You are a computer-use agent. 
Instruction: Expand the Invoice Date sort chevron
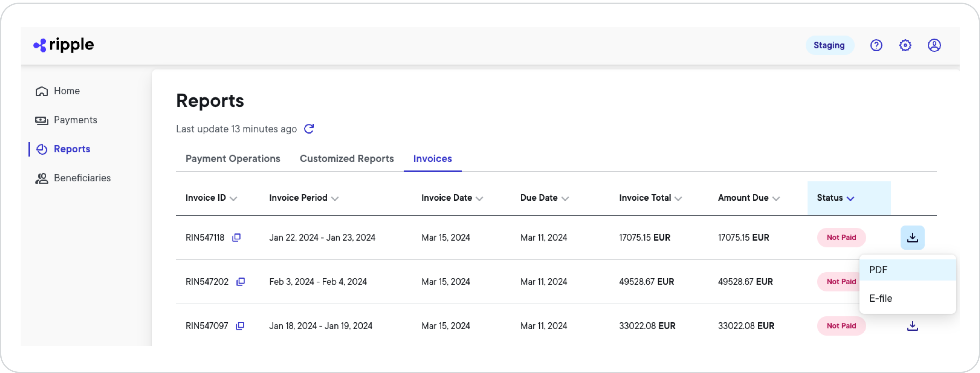pyautogui.click(x=479, y=198)
